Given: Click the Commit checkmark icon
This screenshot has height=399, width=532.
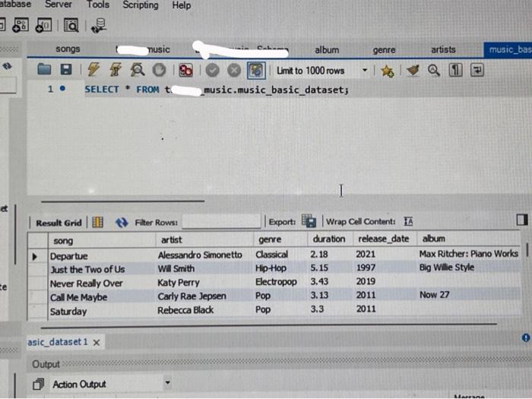Looking at the screenshot, I should point(212,70).
